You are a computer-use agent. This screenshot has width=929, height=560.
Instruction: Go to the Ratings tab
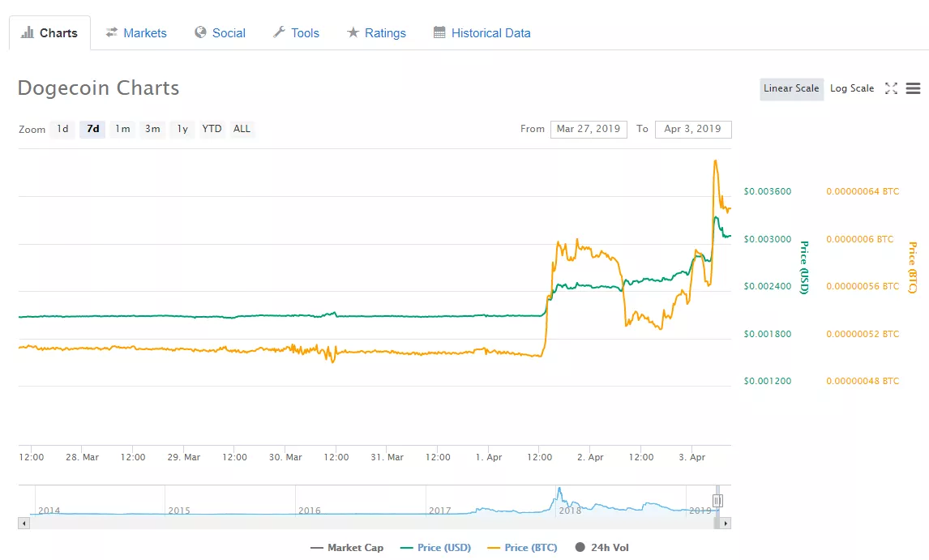(376, 33)
